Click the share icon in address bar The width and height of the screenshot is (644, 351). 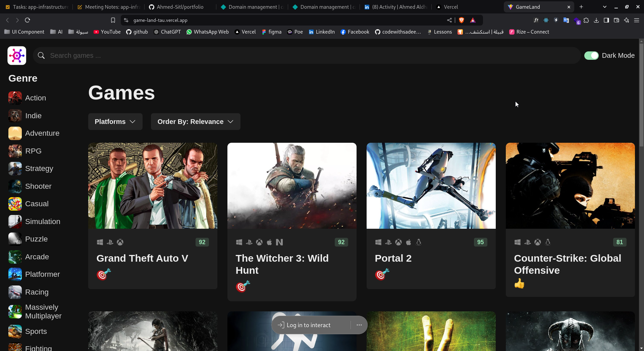click(x=449, y=20)
